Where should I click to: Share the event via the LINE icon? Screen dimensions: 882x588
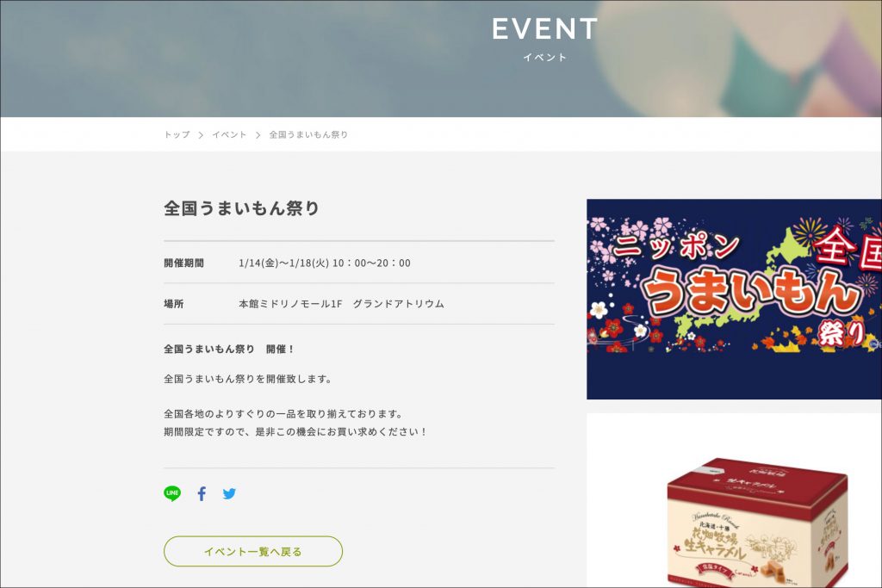coord(172,493)
